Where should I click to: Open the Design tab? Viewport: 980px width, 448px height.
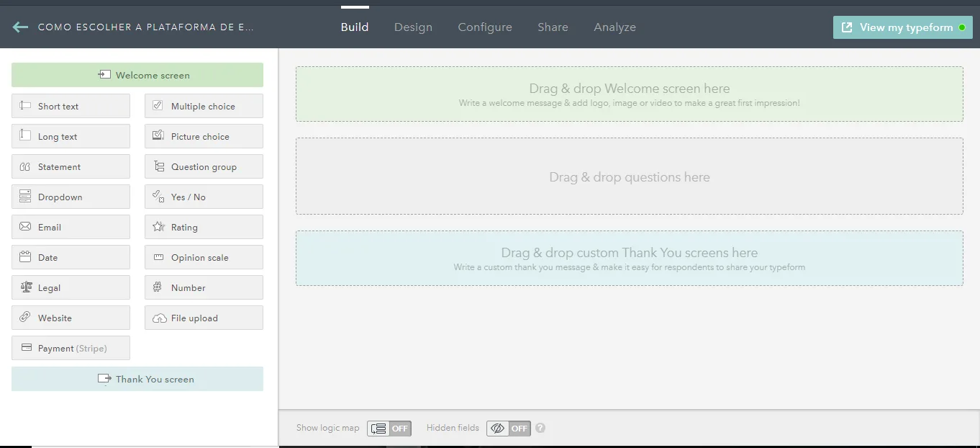tap(413, 27)
